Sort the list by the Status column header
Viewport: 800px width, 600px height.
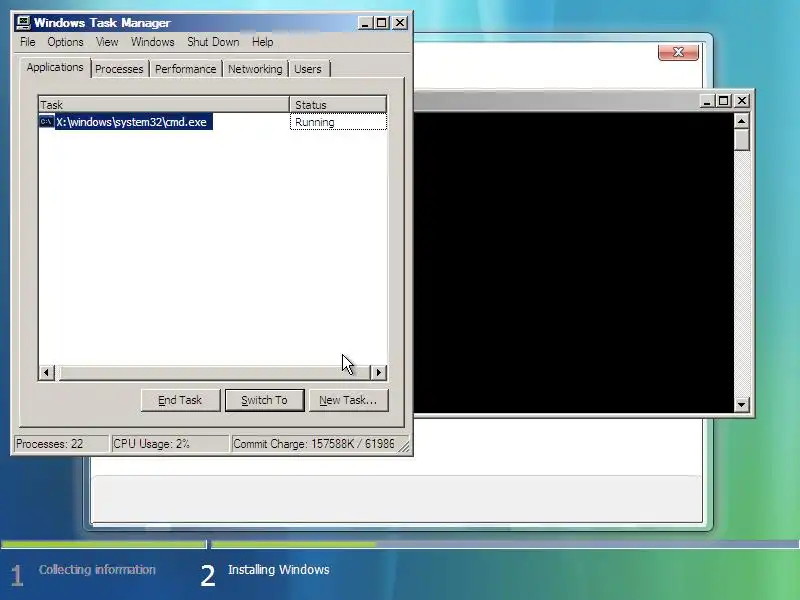(x=338, y=105)
